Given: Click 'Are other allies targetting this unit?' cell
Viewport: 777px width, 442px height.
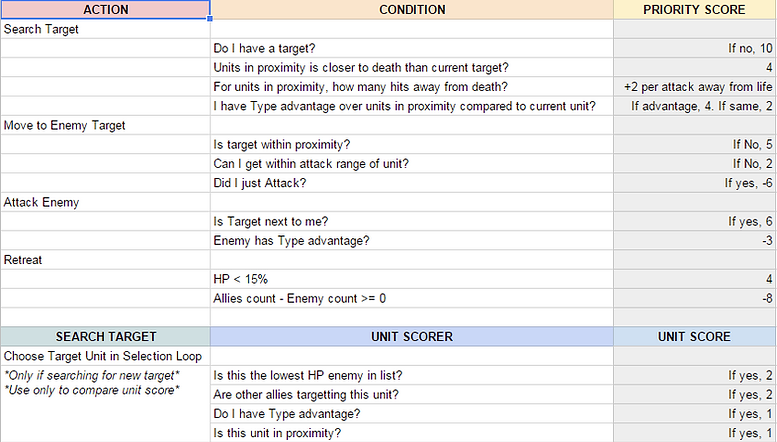Looking at the screenshot, I should click(x=412, y=395).
